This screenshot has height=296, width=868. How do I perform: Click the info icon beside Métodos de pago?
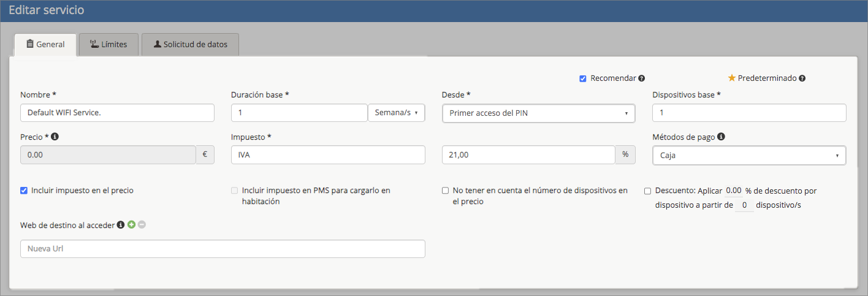coord(721,137)
